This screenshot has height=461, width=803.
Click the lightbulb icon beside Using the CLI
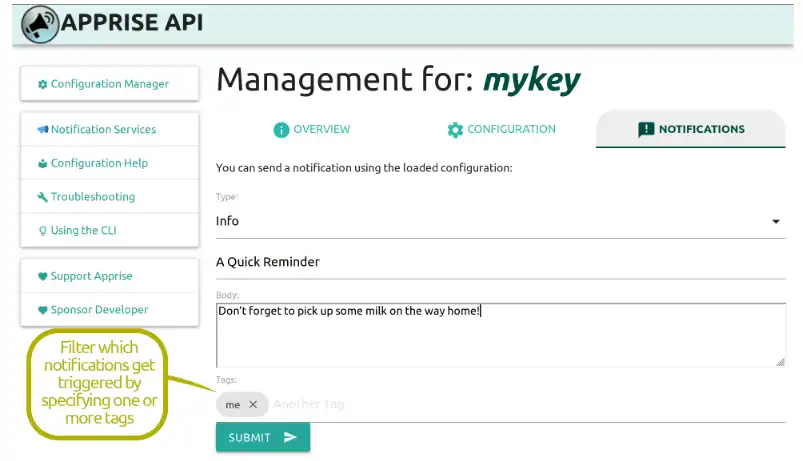point(43,231)
